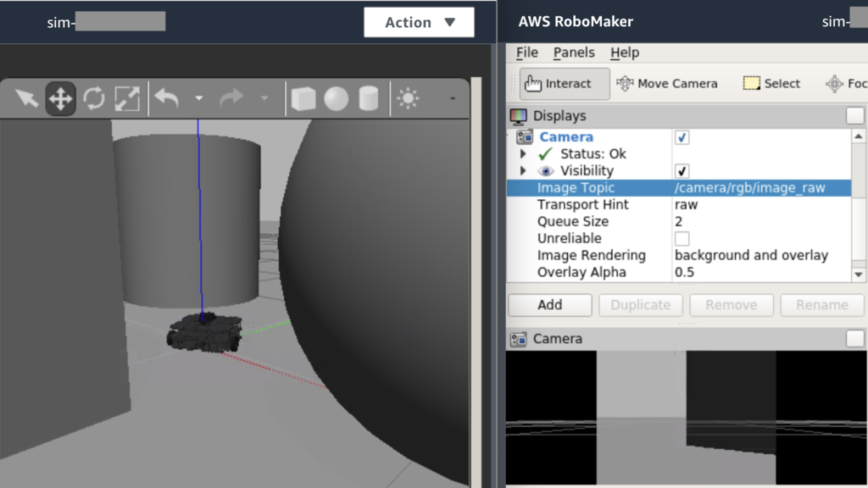The image size is (868, 488).
Task: Open Image Rendering dropdown value
Action: pos(761,256)
